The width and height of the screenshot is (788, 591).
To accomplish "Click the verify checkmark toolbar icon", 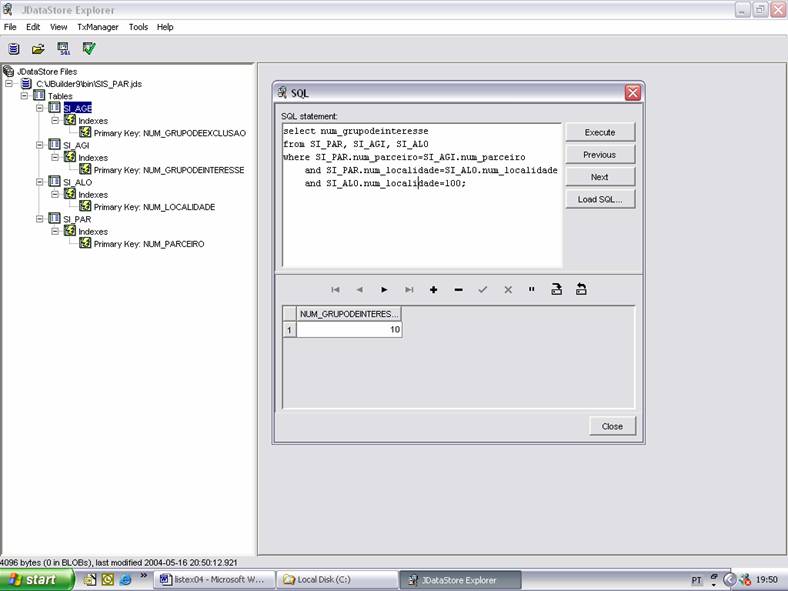I will (x=89, y=48).
